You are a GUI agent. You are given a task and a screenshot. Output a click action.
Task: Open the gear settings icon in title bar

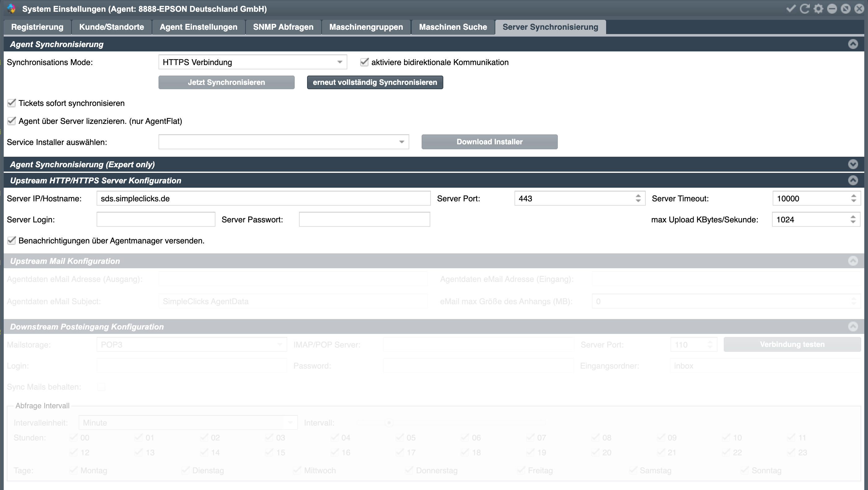[818, 9]
